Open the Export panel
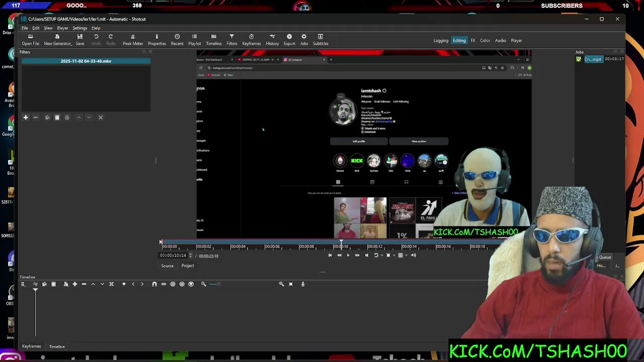The height and width of the screenshot is (362, 644). tap(289, 40)
